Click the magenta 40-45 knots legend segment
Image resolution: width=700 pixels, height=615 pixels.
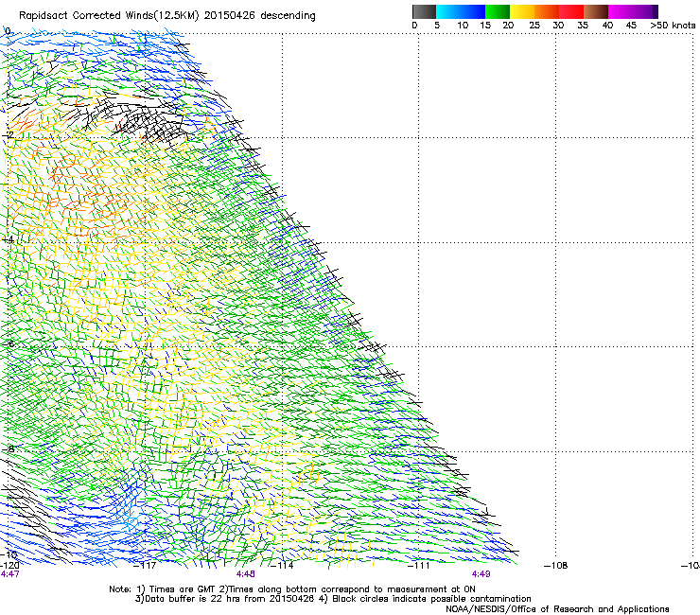point(621,11)
